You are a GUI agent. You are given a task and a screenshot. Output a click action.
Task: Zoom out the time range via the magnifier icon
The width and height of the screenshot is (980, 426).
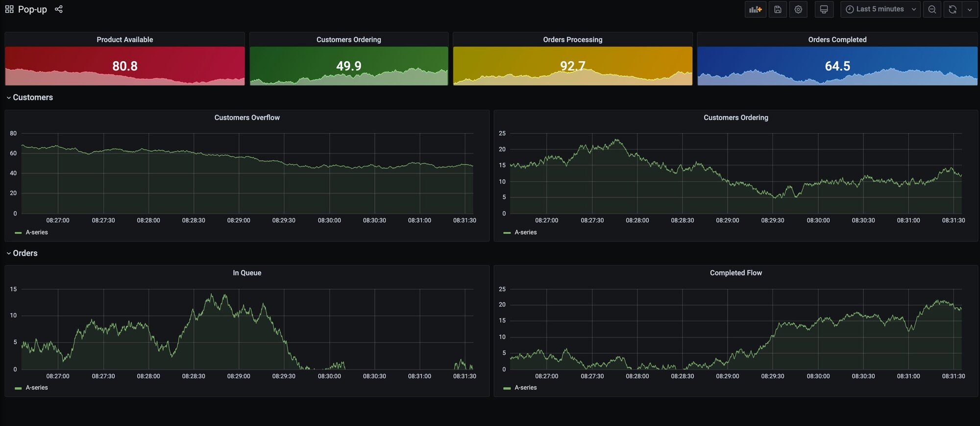tap(932, 9)
